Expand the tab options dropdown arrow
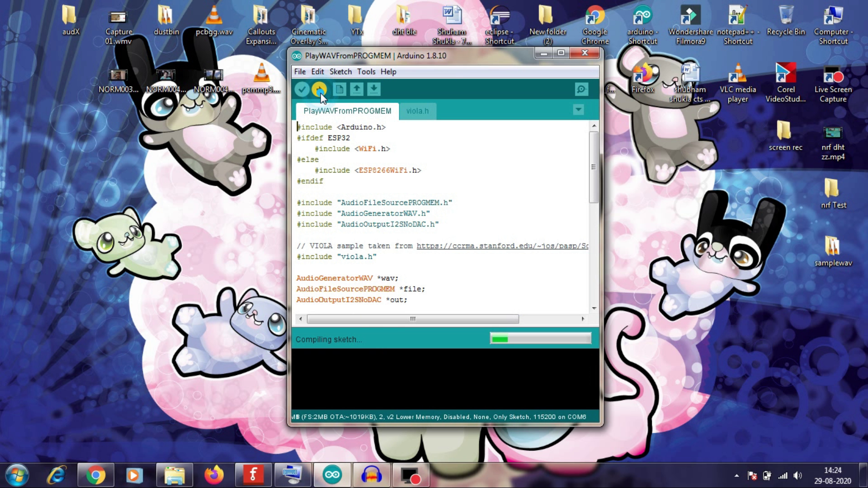The width and height of the screenshot is (868, 488). (578, 110)
